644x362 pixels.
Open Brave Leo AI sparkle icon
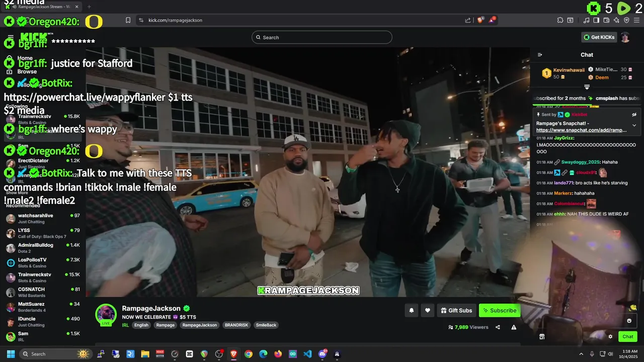click(616, 20)
